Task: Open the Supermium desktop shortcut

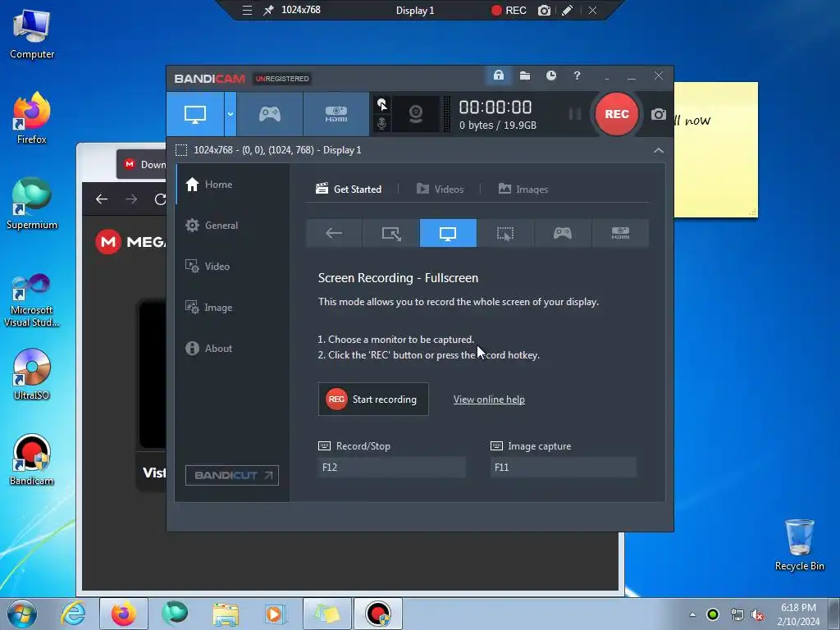Action: coord(32,204)
